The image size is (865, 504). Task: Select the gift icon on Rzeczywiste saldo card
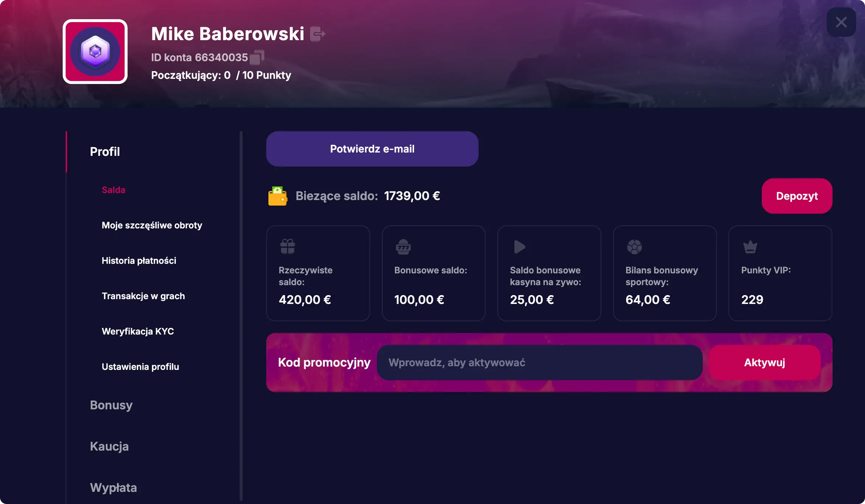coord(288,246)
